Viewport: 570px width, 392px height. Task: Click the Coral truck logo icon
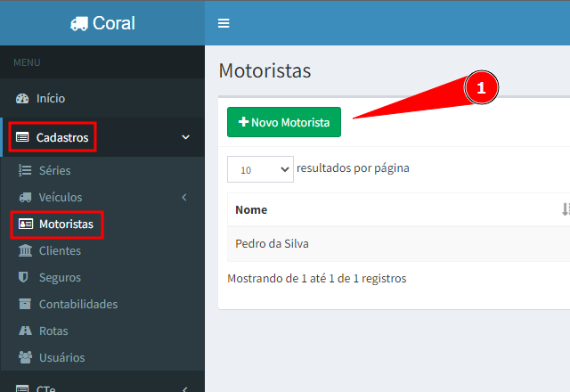pyautogui.click(x=79, y=23)
